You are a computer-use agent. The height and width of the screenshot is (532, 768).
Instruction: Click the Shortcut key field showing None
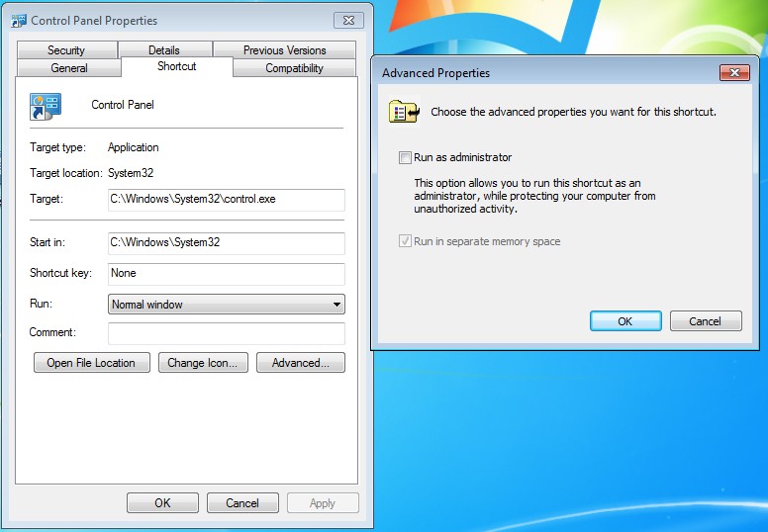coord(227,274)
